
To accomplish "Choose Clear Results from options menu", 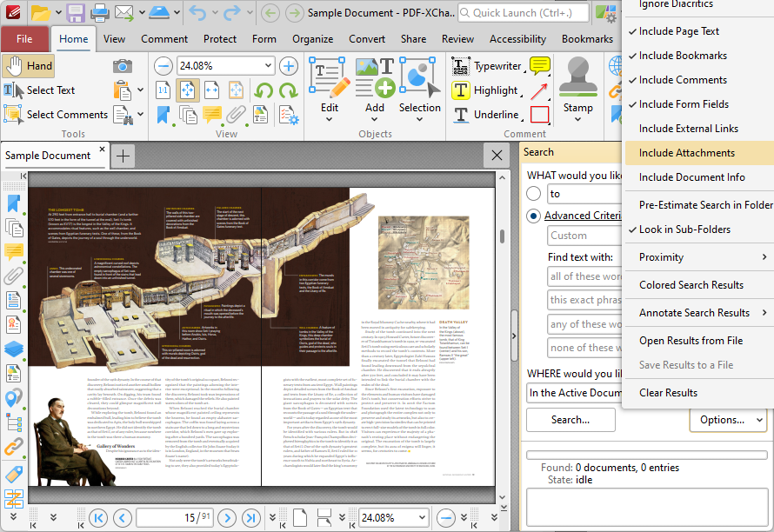I will tap(699, 393).
